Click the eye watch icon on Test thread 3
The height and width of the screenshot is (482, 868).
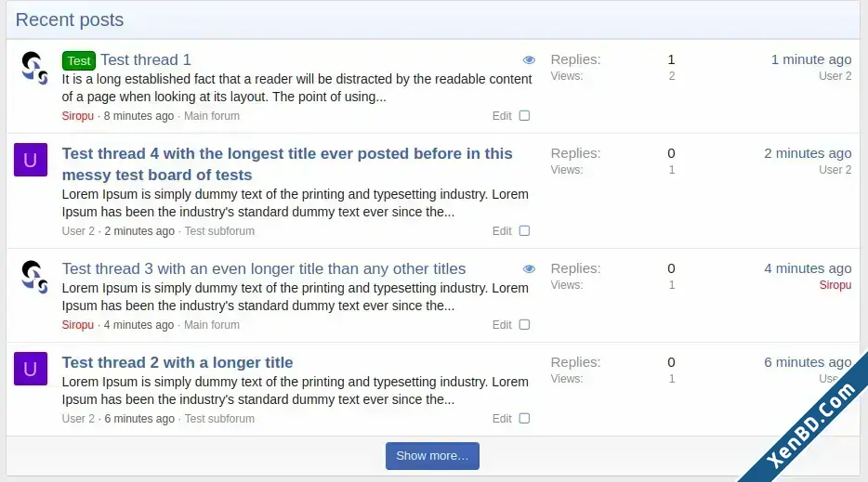click(529, 269)
